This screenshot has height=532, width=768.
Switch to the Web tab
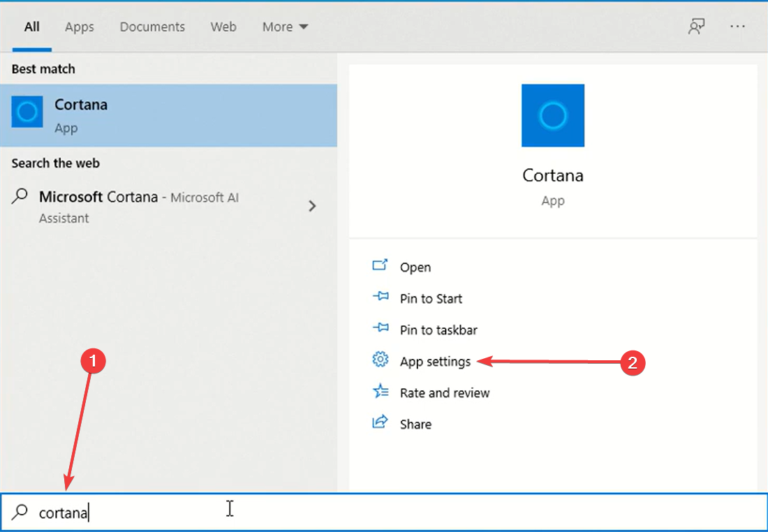(223, 27)
